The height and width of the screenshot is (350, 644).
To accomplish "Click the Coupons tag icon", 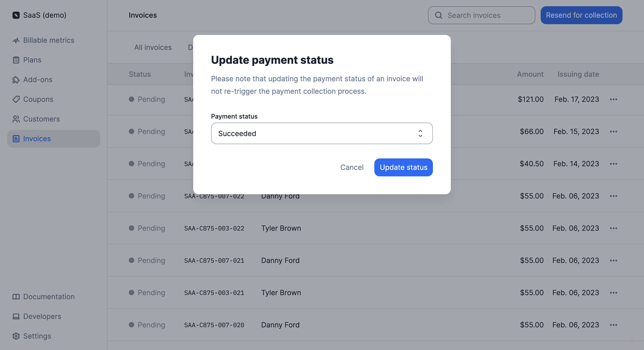I will tap(16, 99).
